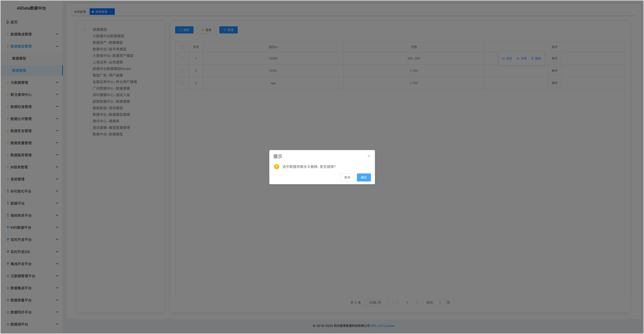Viewport: 644px width, 334px height.
Task: Click the 详情 eye icon in popover
Action: [x=518, y=59]
